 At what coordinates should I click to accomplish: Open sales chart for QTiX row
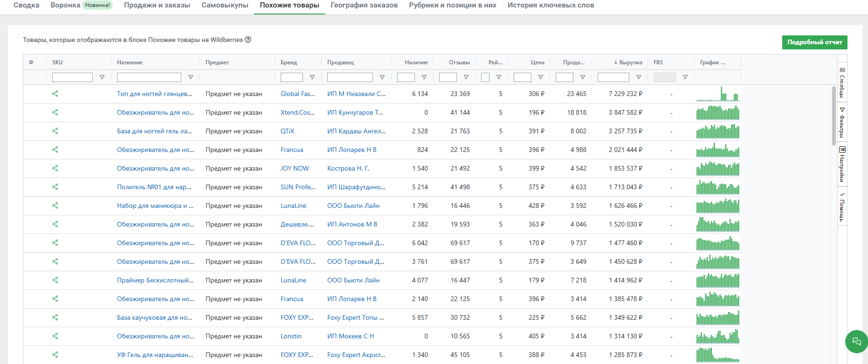(x=718, y=131)
